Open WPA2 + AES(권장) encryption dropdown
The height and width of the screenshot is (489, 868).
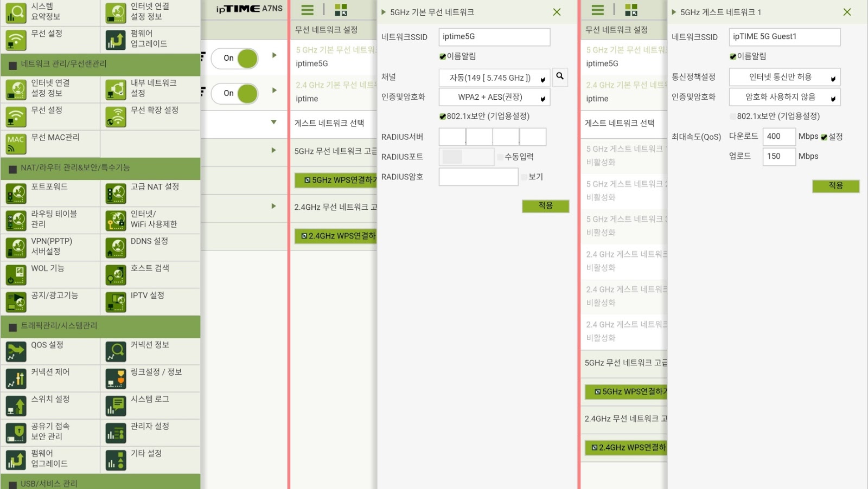click(494, 98)
